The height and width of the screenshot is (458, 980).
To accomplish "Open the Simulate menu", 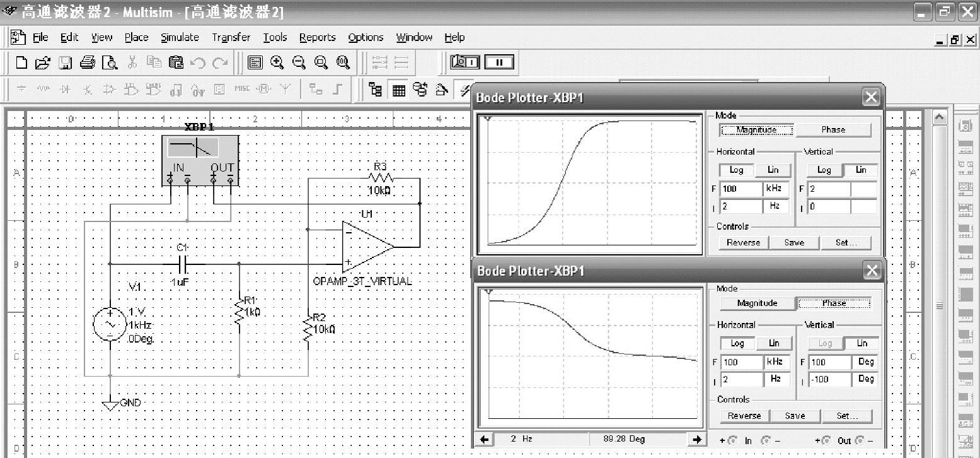I will click(180, 37).
